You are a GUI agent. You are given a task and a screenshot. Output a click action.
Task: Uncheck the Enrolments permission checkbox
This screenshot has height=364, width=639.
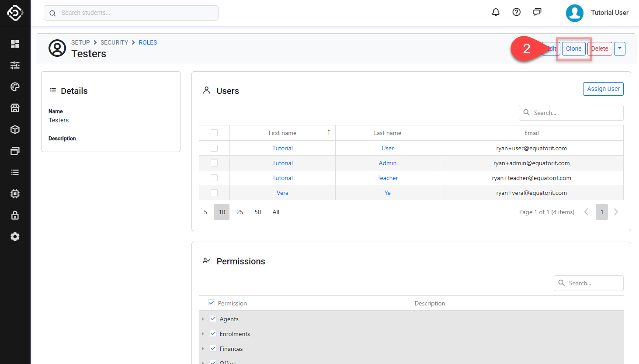coord(213,333)
